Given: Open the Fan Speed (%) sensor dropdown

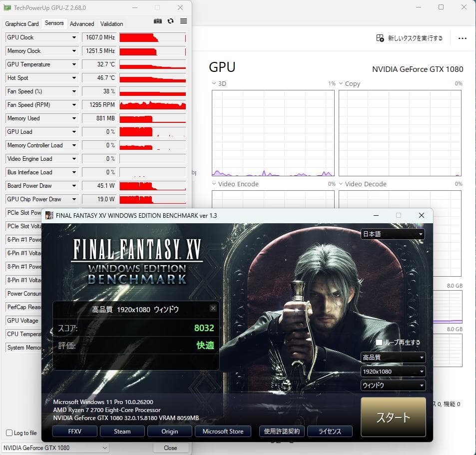Looking at the screenshot, I should tap(74, 91).
